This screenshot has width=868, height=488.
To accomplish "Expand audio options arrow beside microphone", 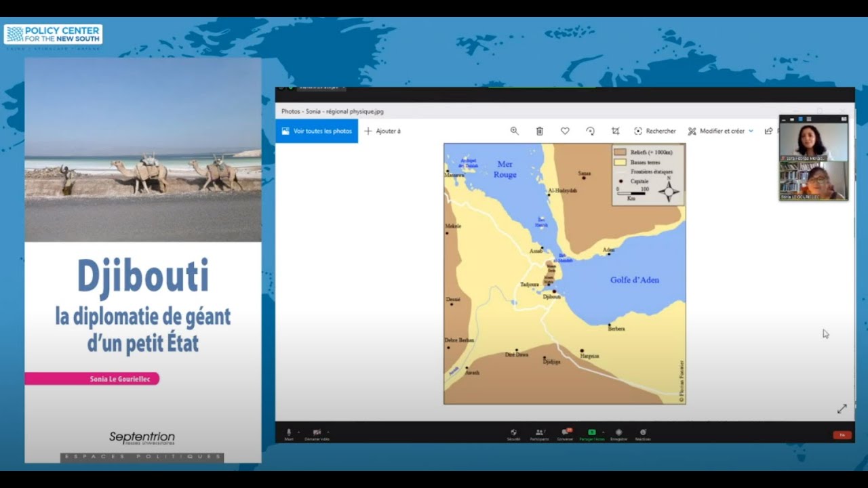I will 299,431.
